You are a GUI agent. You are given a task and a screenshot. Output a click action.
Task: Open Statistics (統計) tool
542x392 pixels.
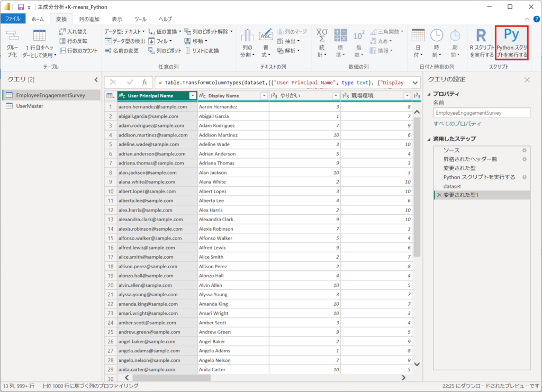coord(322,43)
